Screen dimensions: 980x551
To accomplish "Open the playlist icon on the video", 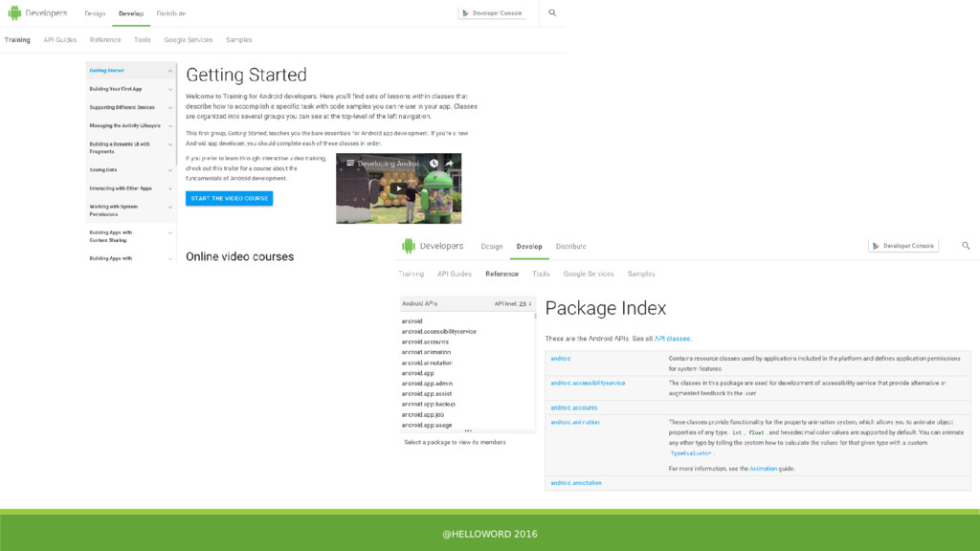I will [350, 163].
